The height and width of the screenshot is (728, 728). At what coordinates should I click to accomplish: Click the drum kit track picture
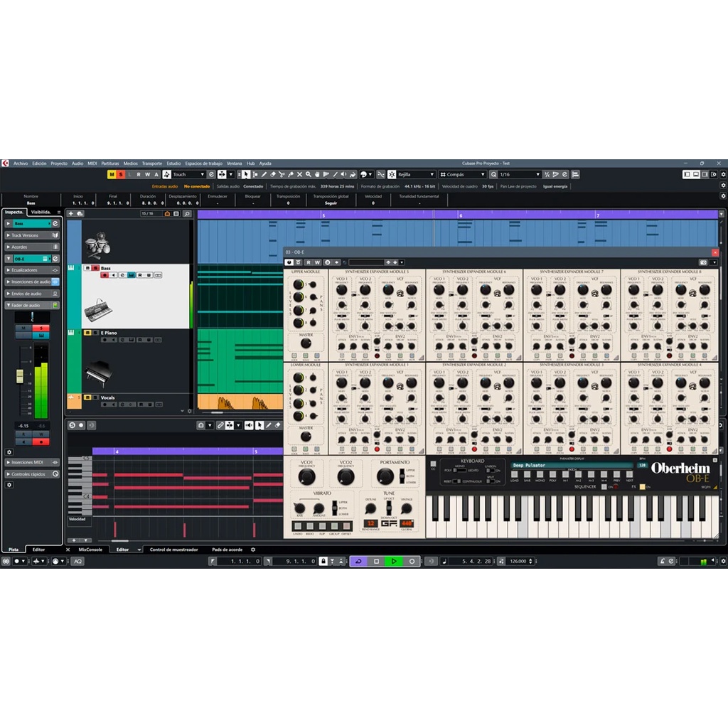coord(97,245)
